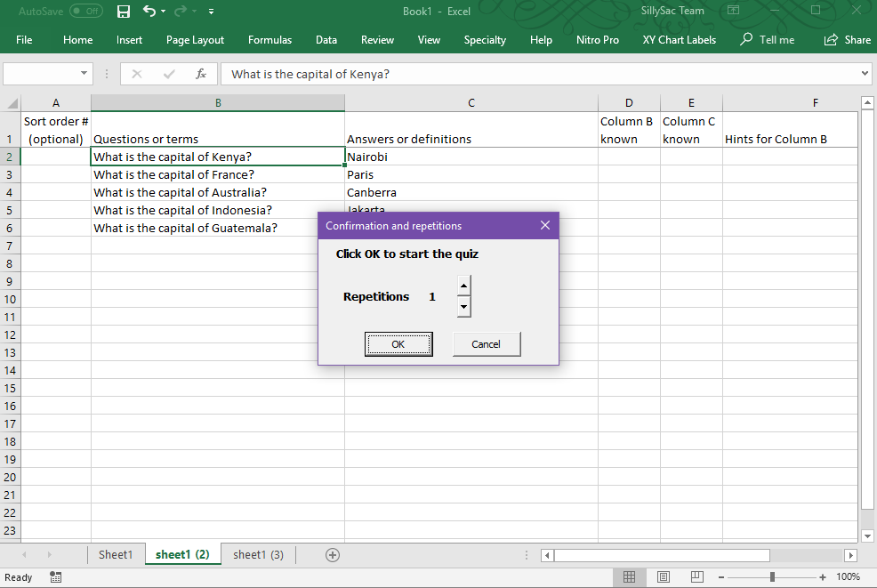Screen dimensions: 877x588
Task: Click the Insert Function fx icon
Action: [201, 74]
